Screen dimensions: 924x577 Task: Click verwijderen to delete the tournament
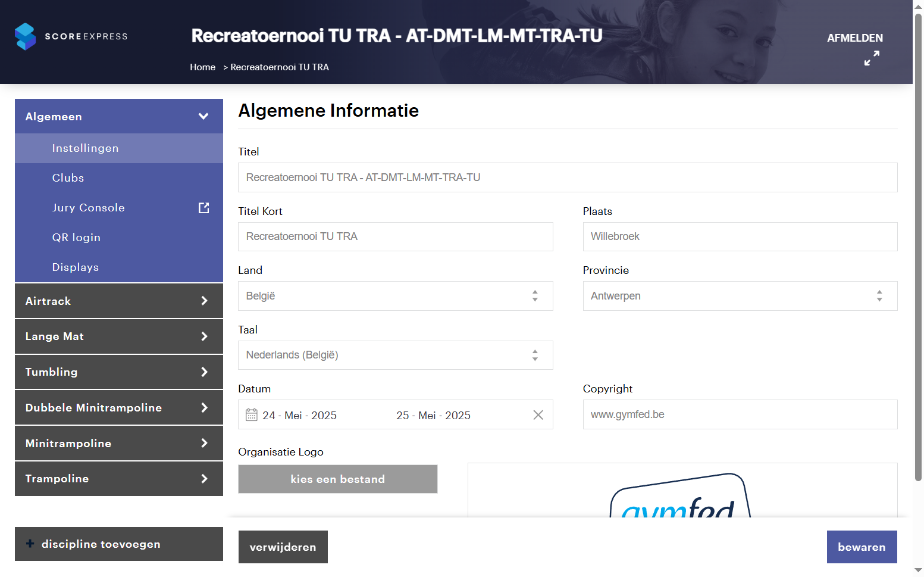[283, 547]
